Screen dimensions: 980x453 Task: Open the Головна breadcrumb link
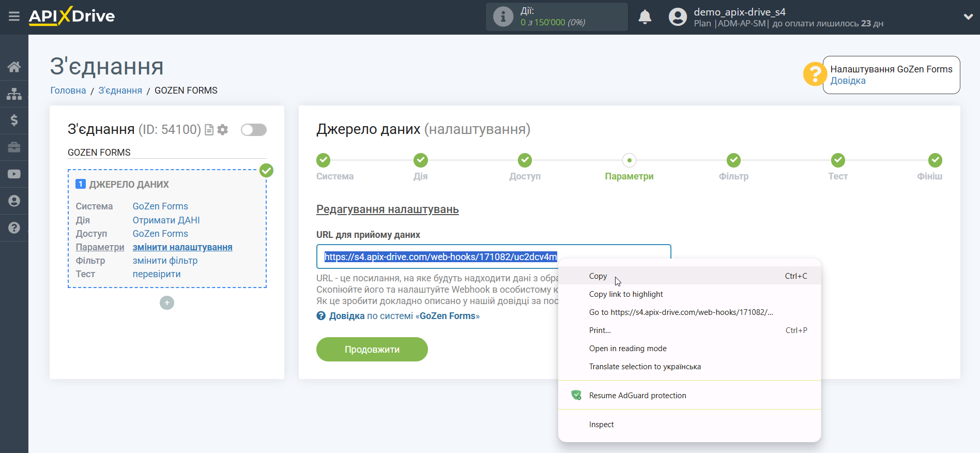tap(68, 90)
